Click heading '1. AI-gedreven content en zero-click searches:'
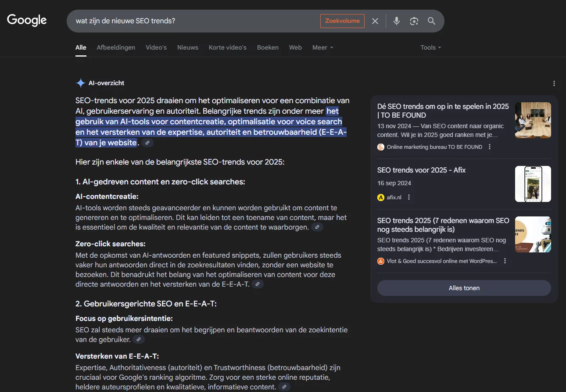The height and width of the screenshot is (392, 566). (160, 182)
